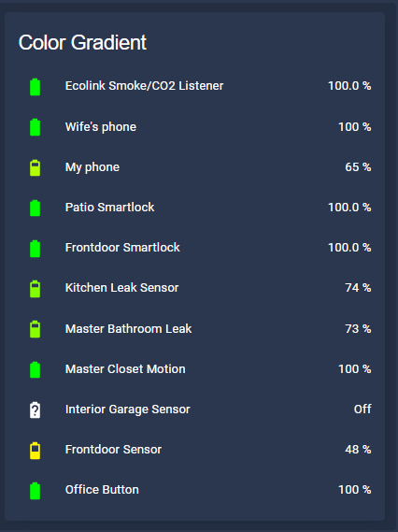The image size is (398, 532).
Task: Click the Color Gradient card title
Action: click(82, 43)
